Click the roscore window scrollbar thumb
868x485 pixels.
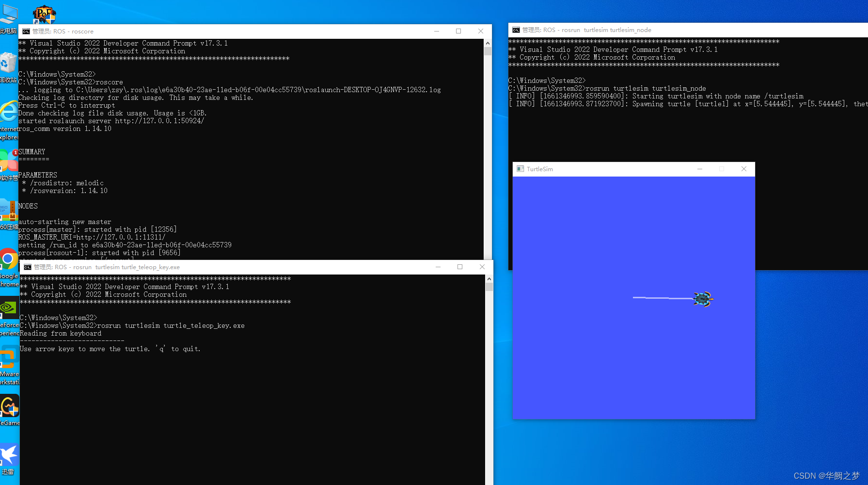click(488, 51)
